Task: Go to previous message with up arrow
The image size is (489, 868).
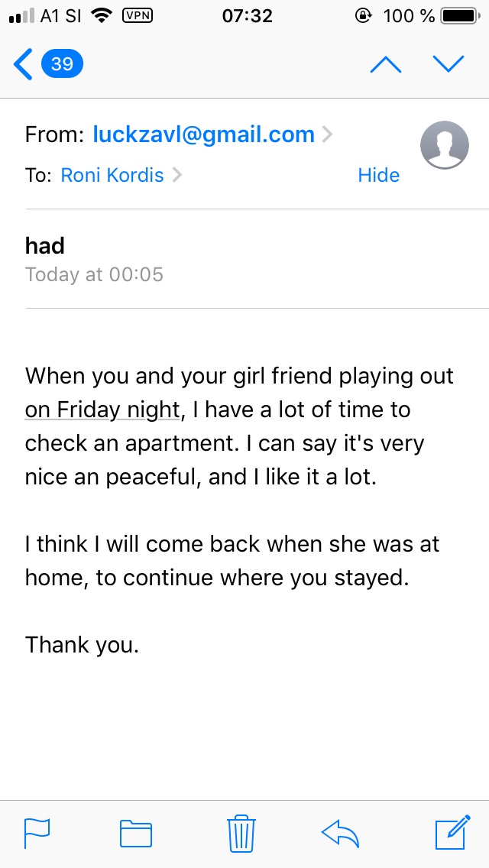Action: (385, 64)
